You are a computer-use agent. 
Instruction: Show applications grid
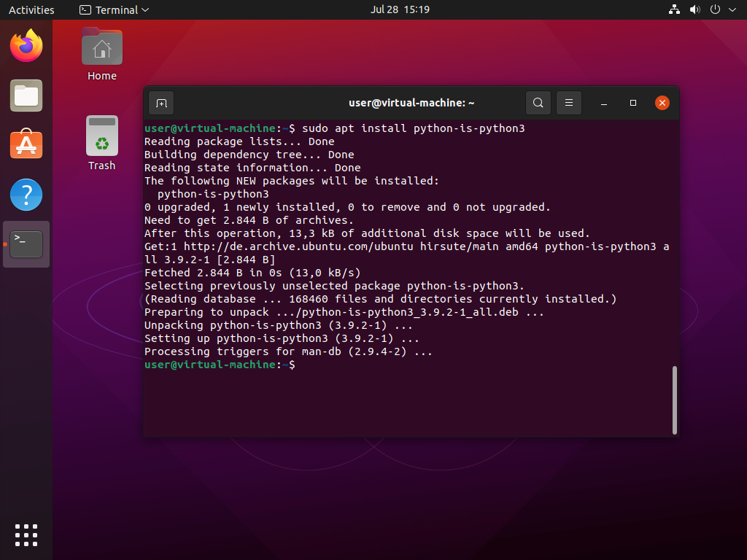pyautogui.click(x=26, y=534)
